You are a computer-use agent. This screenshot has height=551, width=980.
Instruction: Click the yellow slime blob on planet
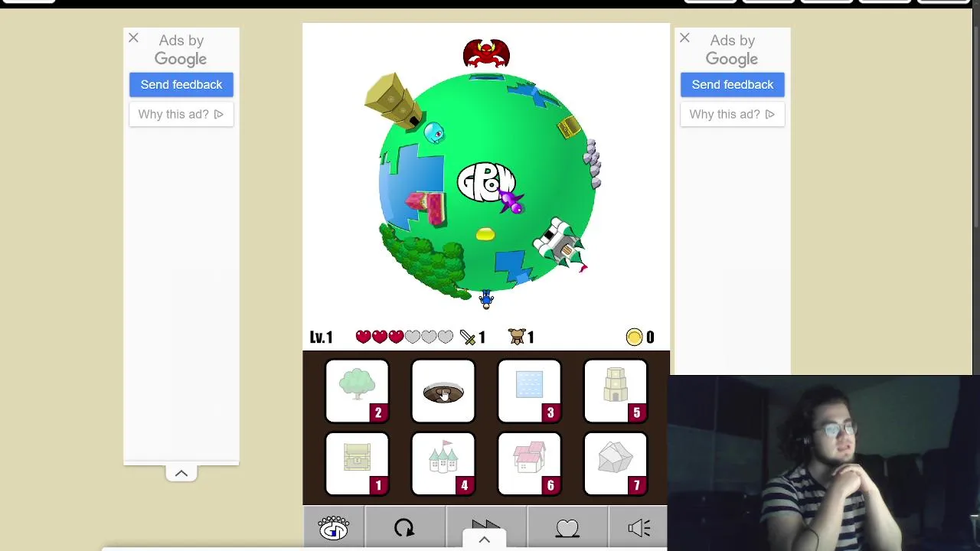(x=485, y=234)
